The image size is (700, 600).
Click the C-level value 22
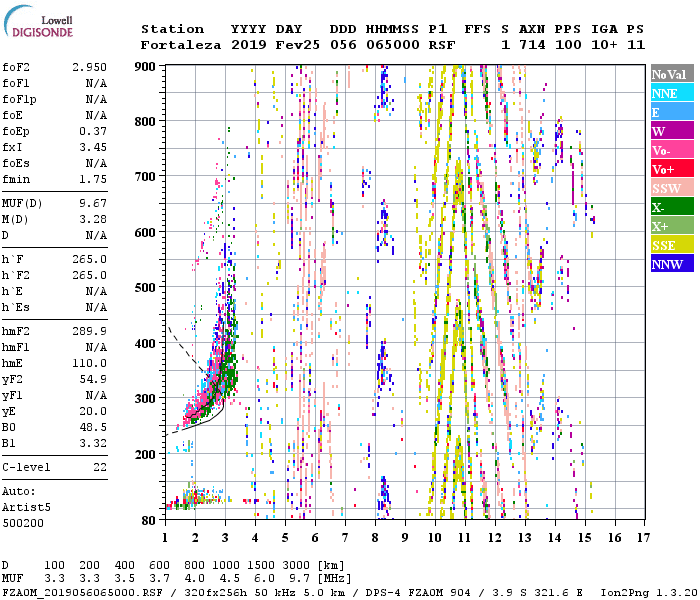click(x=100, y=467)
